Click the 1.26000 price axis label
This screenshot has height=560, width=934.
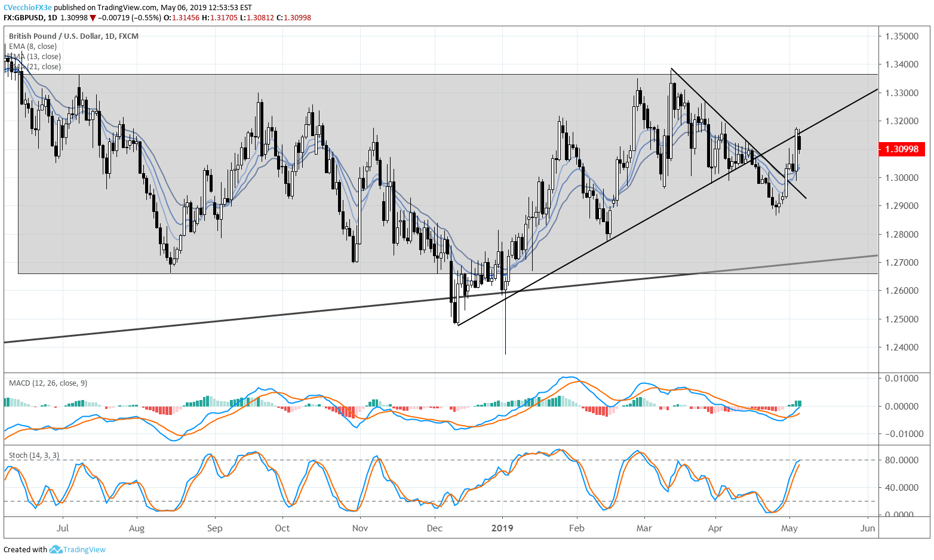pyautogui.click(x=902, y=291)
